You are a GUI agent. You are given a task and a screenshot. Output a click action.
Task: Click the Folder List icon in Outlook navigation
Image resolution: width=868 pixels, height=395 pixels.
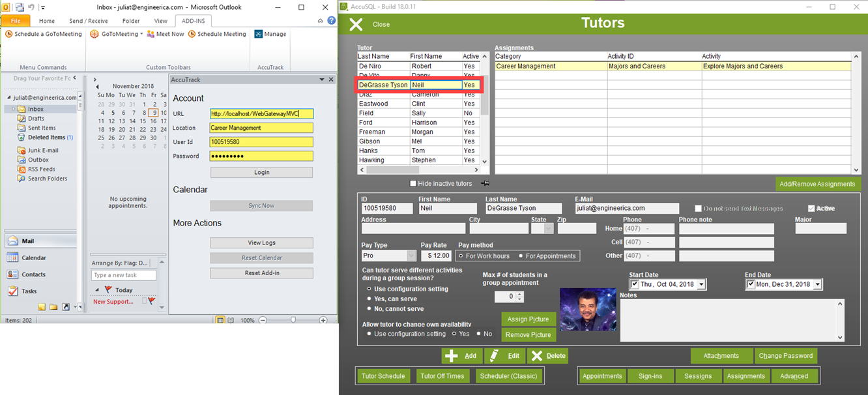pos(54,307)
